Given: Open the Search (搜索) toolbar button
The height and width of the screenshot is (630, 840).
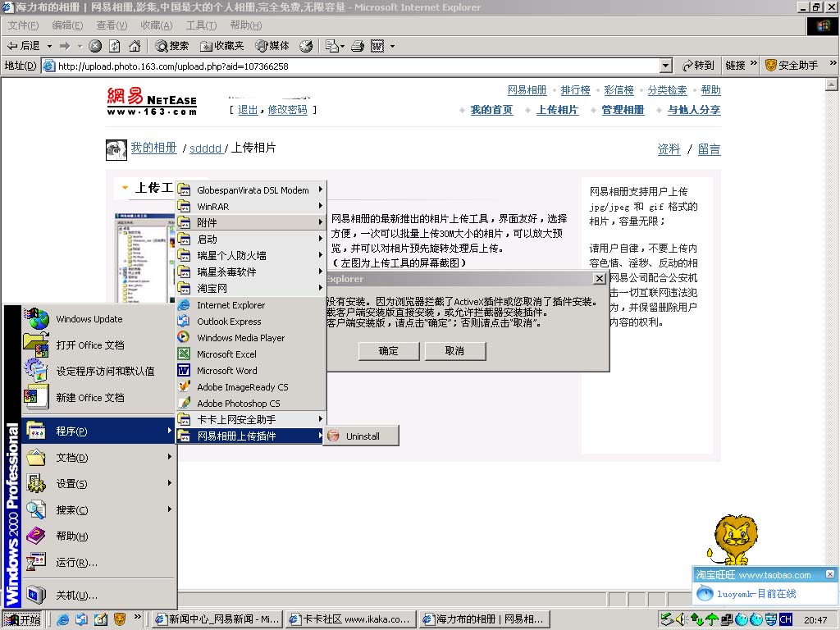Looking at the screenshot, I should [x=171, y=46].
